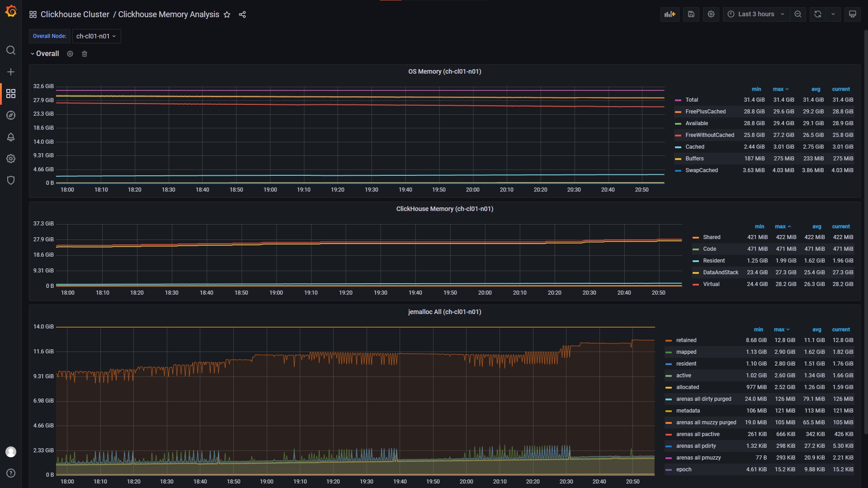Open dashboard settings gear in top bar

[711, 14]
